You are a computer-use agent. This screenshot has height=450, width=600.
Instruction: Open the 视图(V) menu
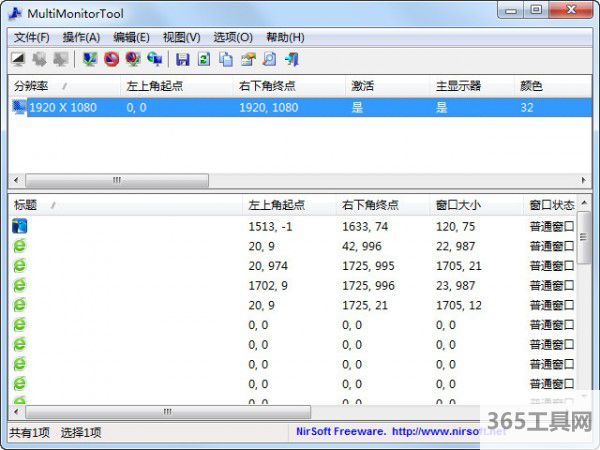[x=181, y=37]
